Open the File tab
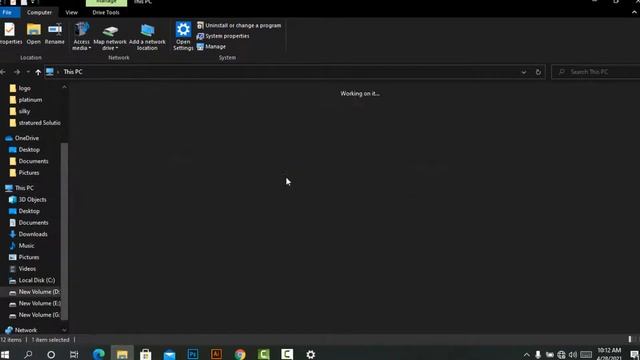Screen dimensions: 640x360 [7, 13]
